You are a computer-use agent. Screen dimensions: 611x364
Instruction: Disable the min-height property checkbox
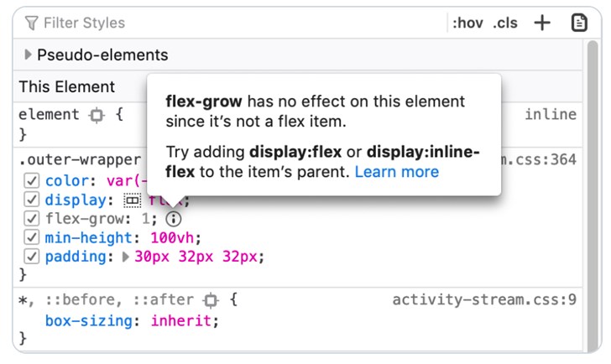coord(32,238)
